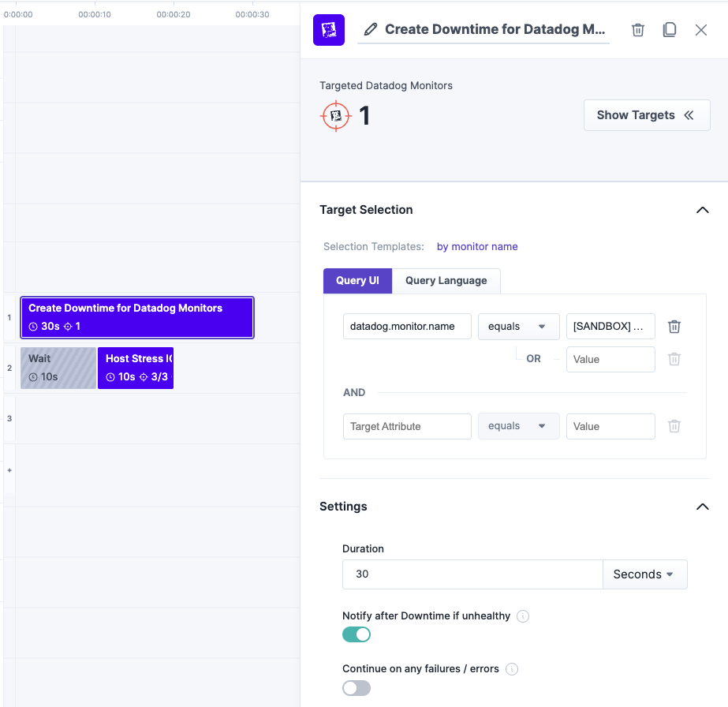Open the Seconds duration unit dropdown
The width and height of the screenshot is (728, 707).
tap(644, 574)
